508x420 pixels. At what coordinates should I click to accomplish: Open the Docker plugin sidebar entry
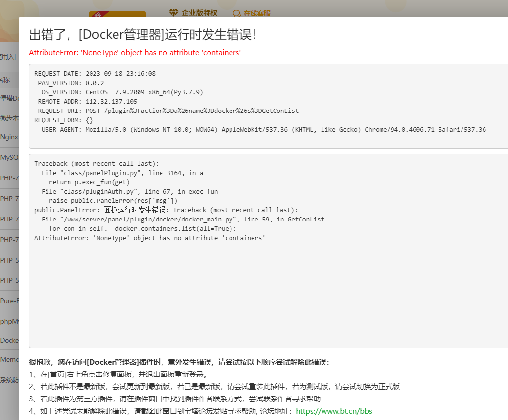tap(8, 340)
